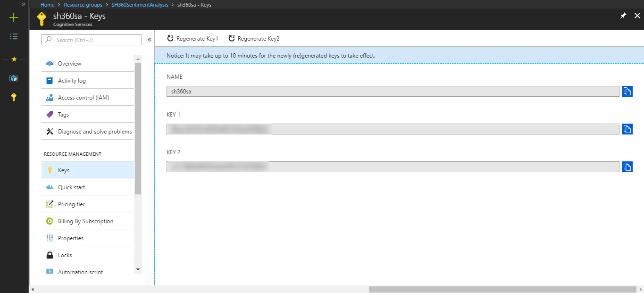Image resolution: width=644 pixels, height=293 pixels.
Task: Click the favorites star icon in sidebar
Action: pos(14,59)
